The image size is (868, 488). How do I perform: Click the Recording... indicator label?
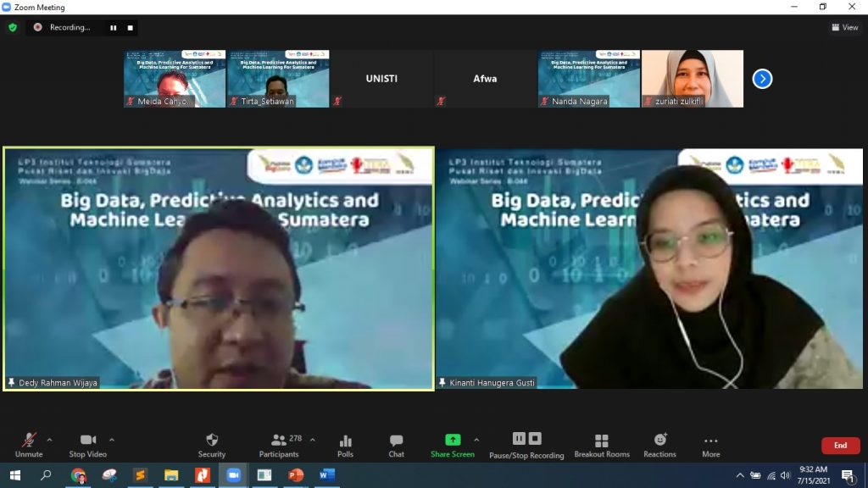[70, 27]
